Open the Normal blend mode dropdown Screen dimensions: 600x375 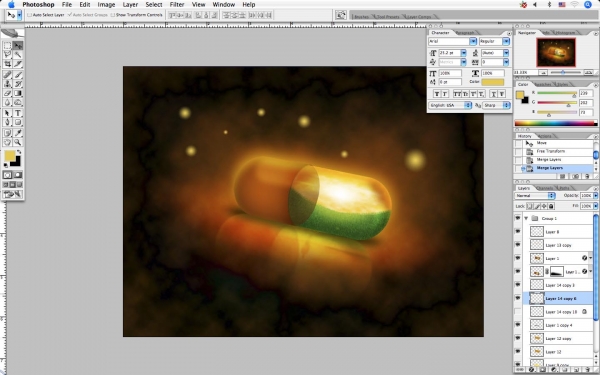pos(535,196)
